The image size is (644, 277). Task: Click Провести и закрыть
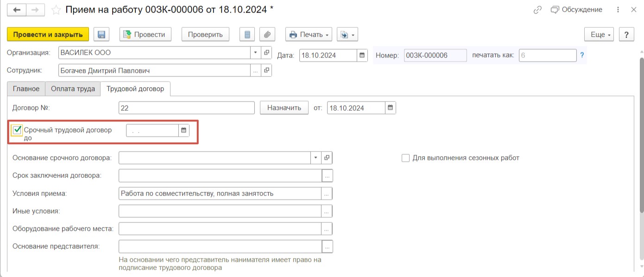[48, 34]
